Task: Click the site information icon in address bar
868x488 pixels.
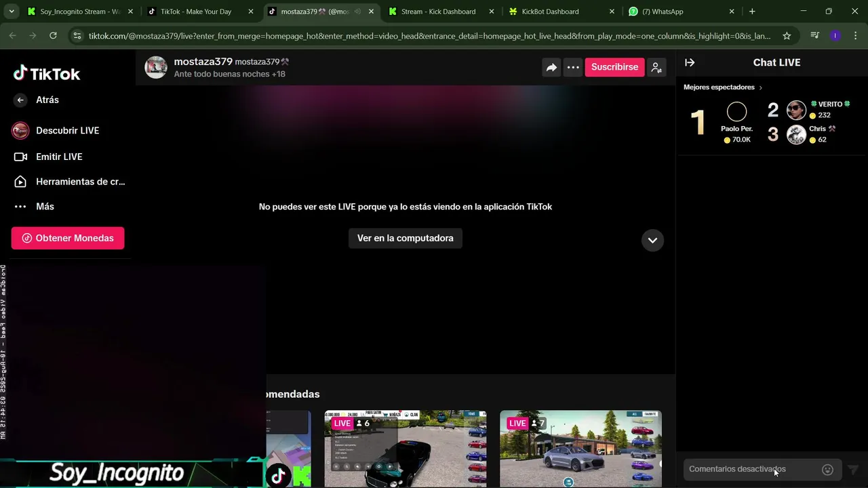Action: 77,36
